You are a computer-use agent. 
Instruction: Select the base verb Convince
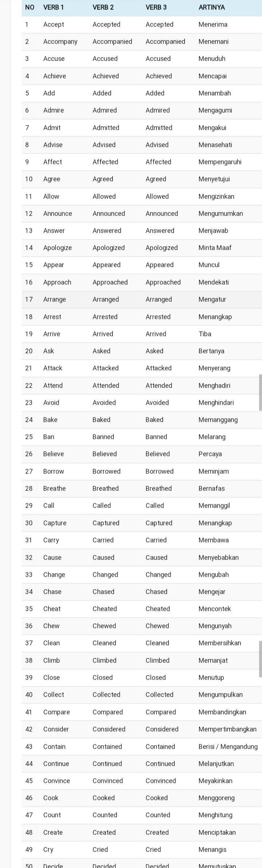pos(56,781)
